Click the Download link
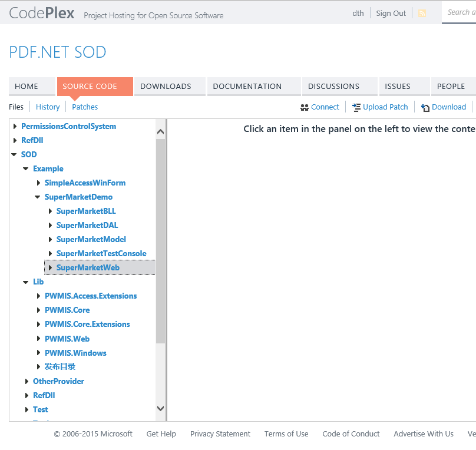Viewport: 476px width, 450px height. pyautogui.click(x=449, y=107)
